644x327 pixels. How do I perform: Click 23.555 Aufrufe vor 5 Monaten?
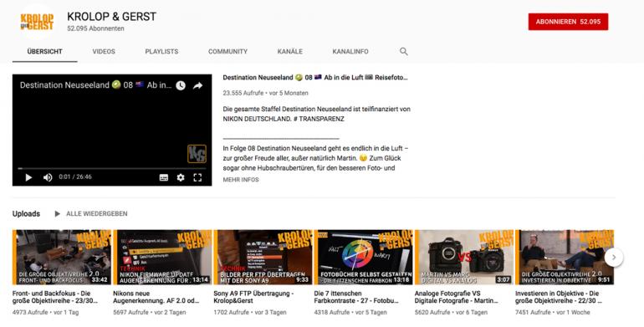pos(265,93)
